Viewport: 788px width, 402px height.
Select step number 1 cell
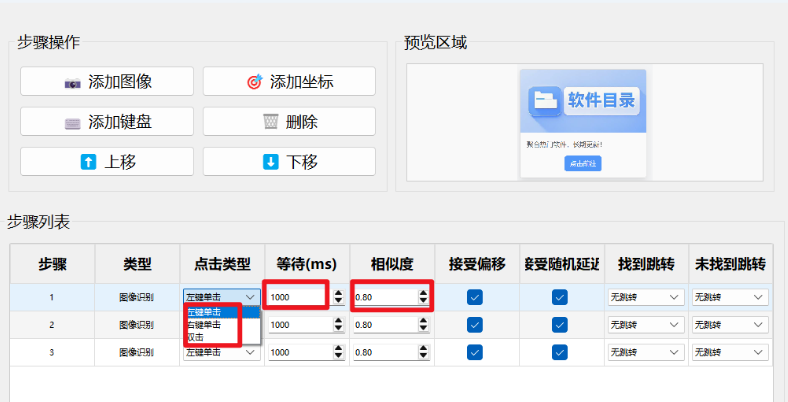(x=52, y=297)
